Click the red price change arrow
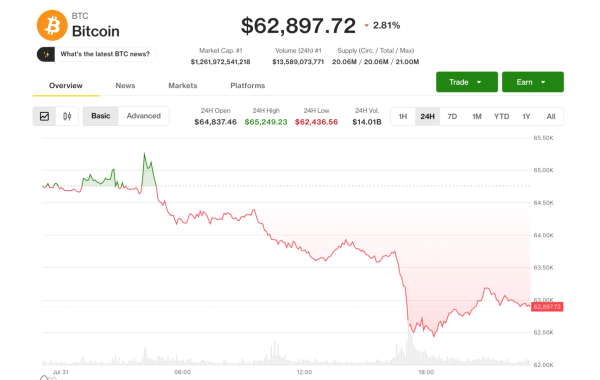 367,26
